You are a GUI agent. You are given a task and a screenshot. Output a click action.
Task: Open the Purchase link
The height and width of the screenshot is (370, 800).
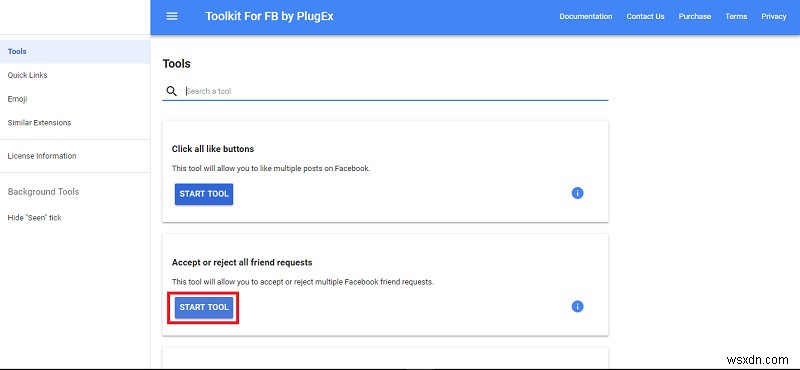pos(694,16)
